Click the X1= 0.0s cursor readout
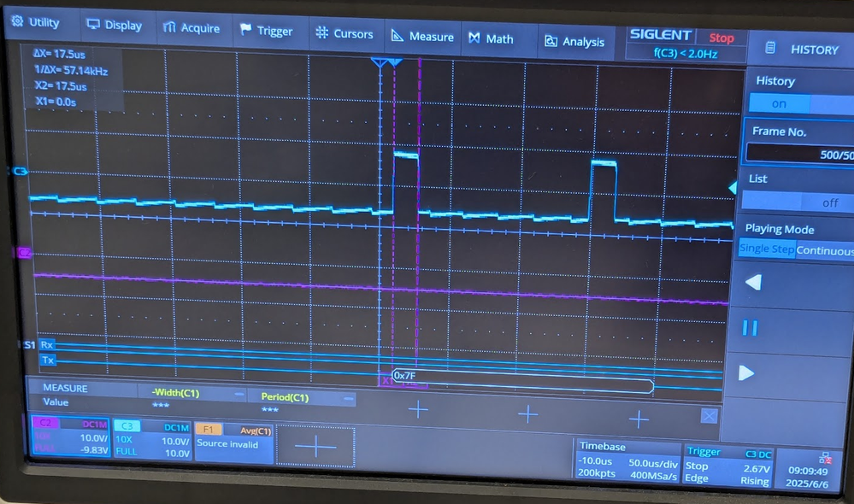The width and height of the screenshot is (854, 504). click(56, 102)
